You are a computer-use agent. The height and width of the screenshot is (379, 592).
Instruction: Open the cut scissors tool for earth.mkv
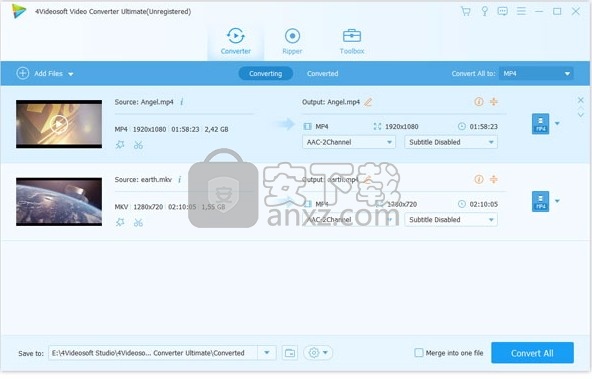[138, 222]
